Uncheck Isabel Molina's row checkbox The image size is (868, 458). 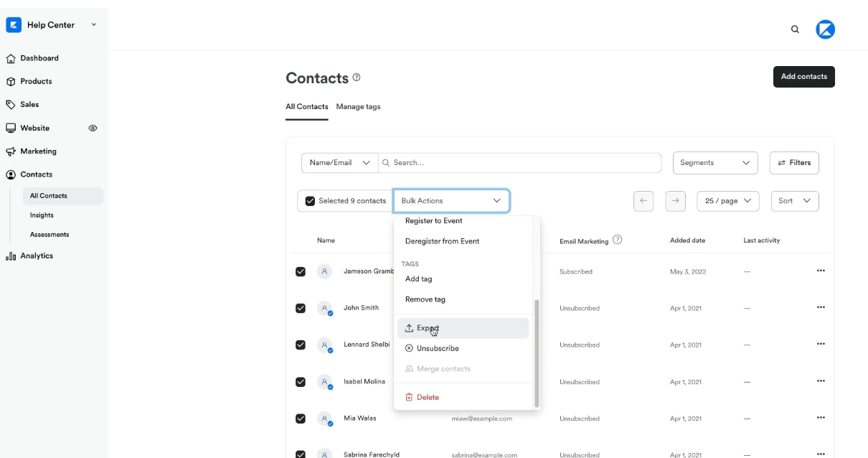[x=301, y=382]
